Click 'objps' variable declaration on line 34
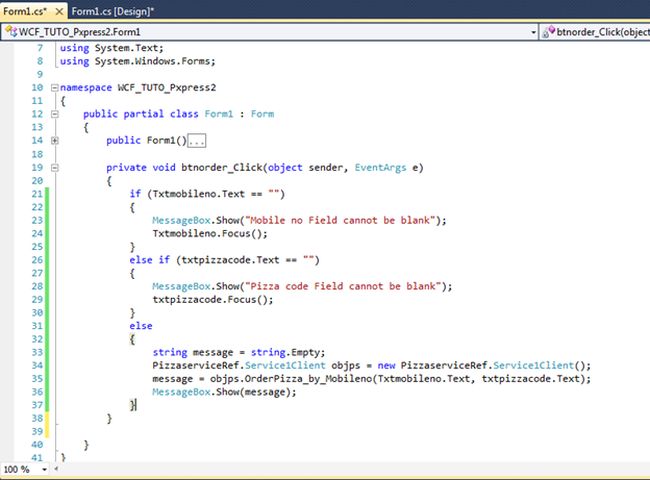This screenshot has height=480, width=650. [346, 366]
